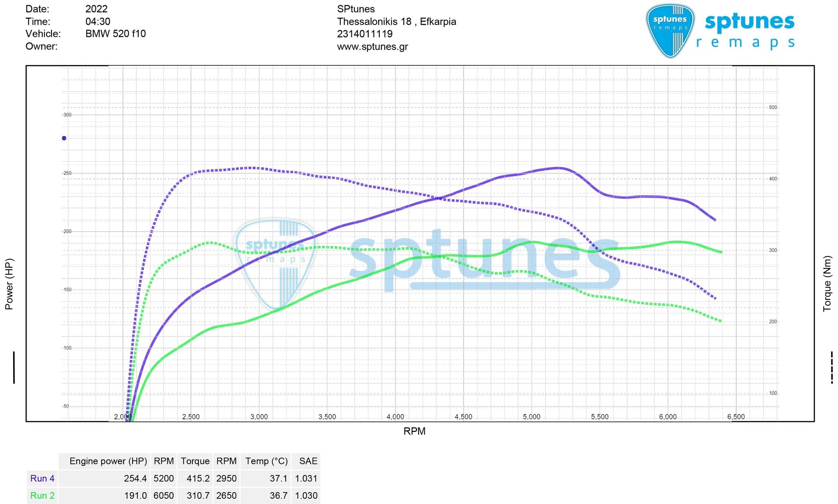Select the Run 4 row label

42,478
